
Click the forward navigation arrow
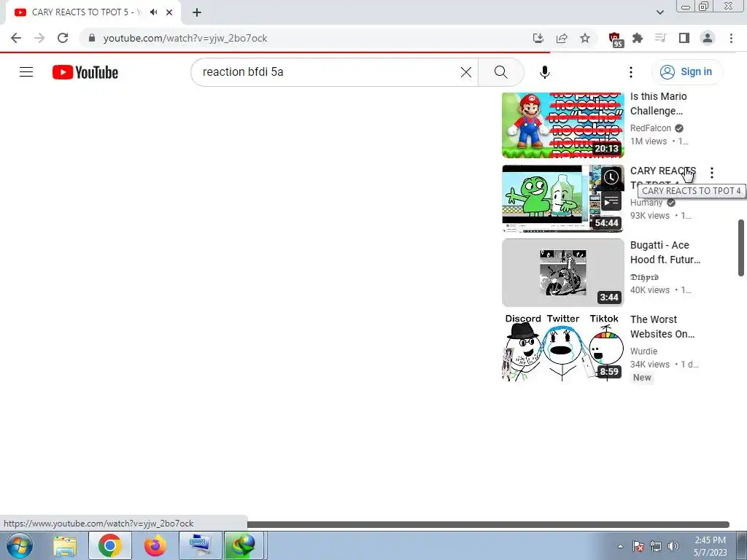[x=39, y=38]
